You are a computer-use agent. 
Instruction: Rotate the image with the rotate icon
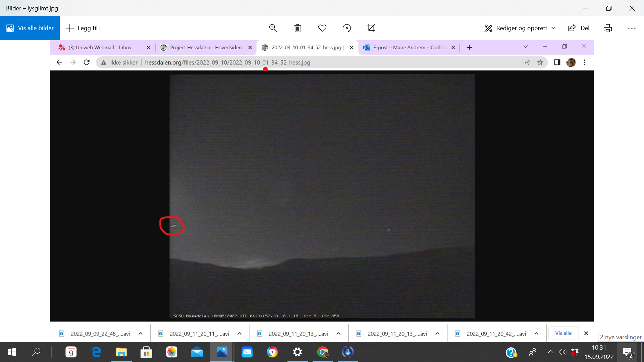click(x=347, y=28)
